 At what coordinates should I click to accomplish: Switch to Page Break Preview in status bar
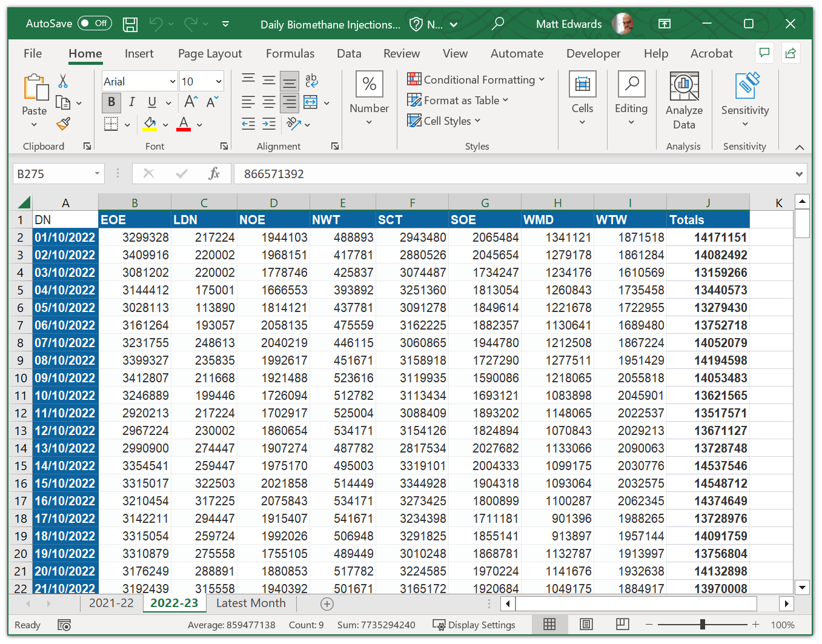coord(622,625)
